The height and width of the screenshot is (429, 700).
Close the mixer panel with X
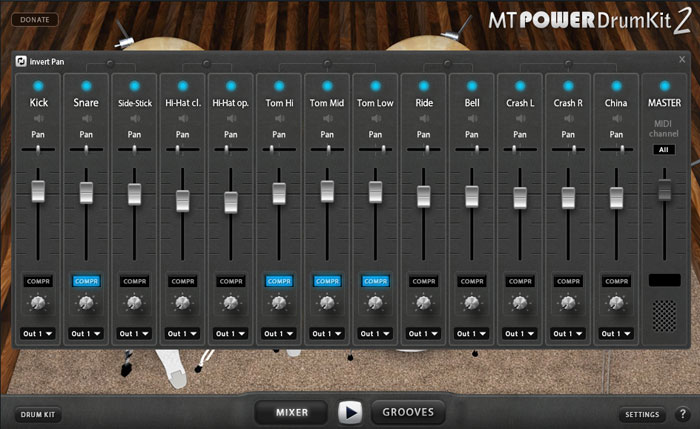point(682,59)
